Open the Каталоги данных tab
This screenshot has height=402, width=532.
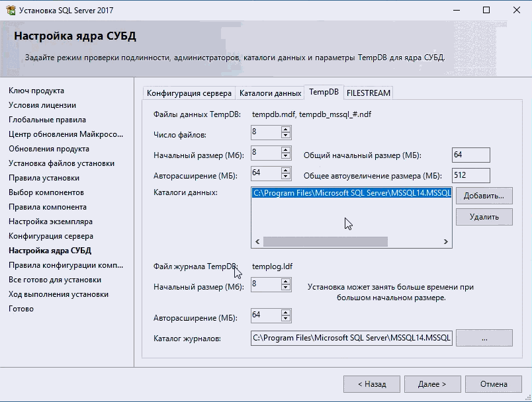coord(270,93)
